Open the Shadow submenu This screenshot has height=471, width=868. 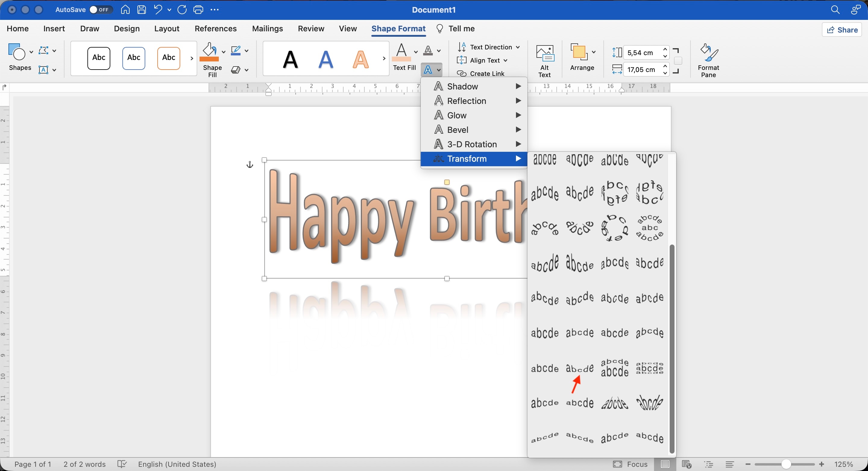point(474,86)
